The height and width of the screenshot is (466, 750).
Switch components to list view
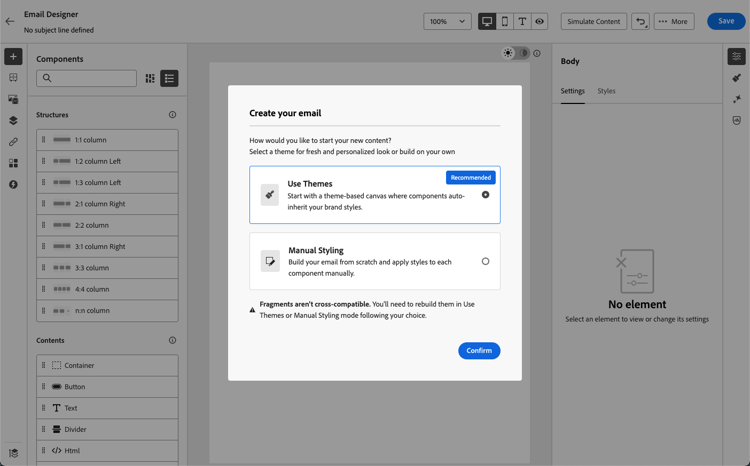[x=169, y=78]
